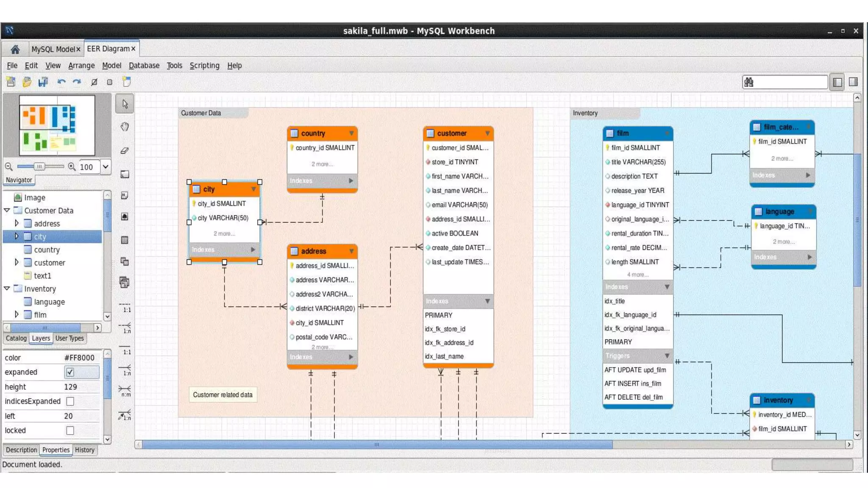Undo the last action
The width and height of the screenshot is (868, 488).
coord(61,82)
